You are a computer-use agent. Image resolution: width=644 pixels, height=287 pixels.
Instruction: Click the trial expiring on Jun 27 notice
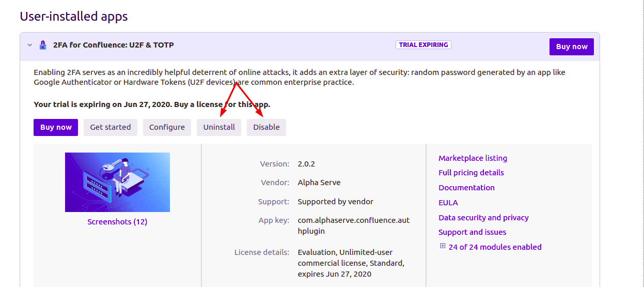(x=152, y=104)
